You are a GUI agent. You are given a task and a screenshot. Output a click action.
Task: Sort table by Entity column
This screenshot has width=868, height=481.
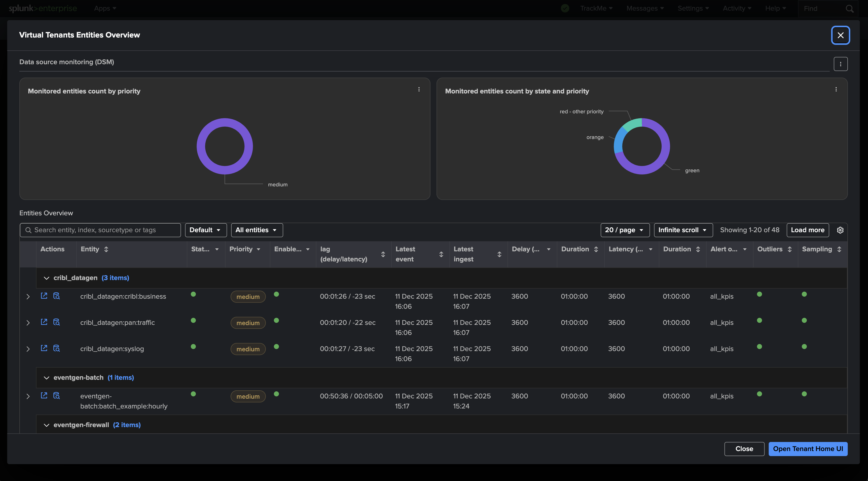tap(106, 249)
